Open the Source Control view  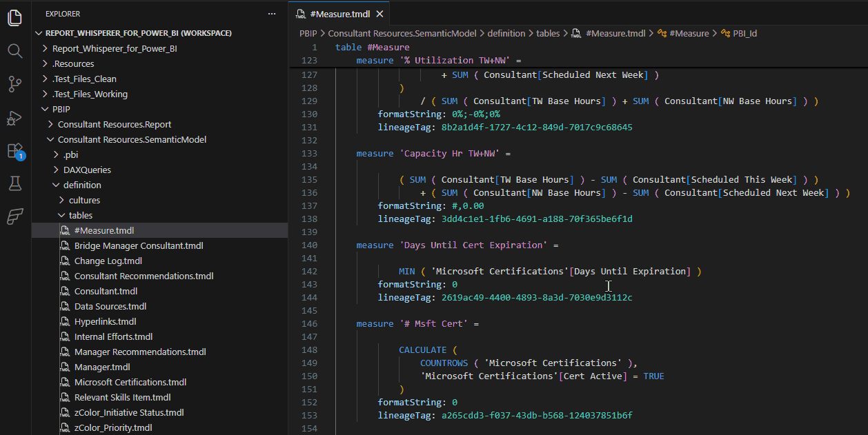coord(14,83)
